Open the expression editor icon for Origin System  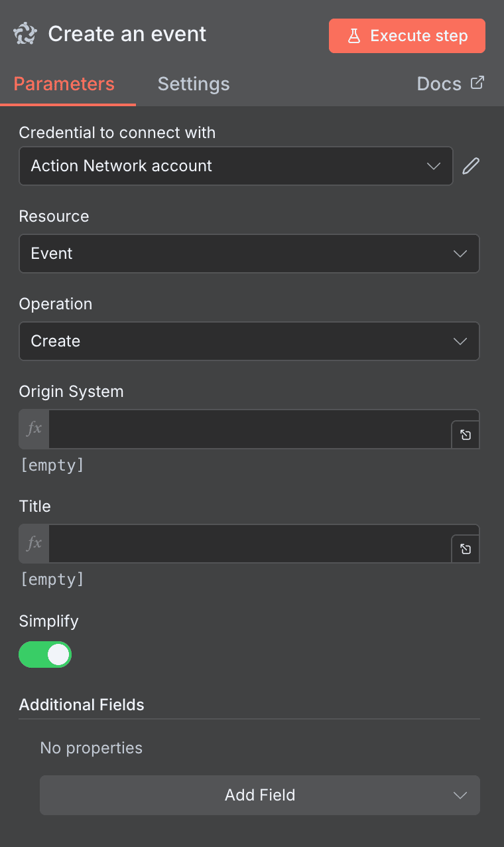click(x=465, y=434)
